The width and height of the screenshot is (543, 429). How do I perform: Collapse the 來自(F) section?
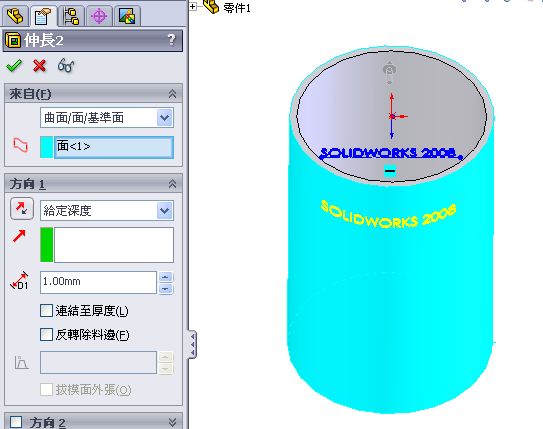[x=172, y=94]
